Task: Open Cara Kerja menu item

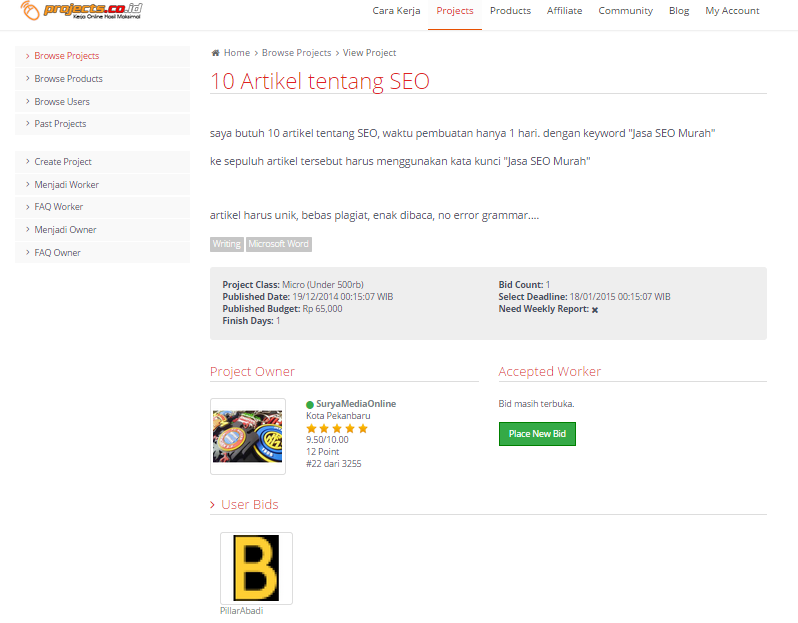Action: [x=396, y=11]
